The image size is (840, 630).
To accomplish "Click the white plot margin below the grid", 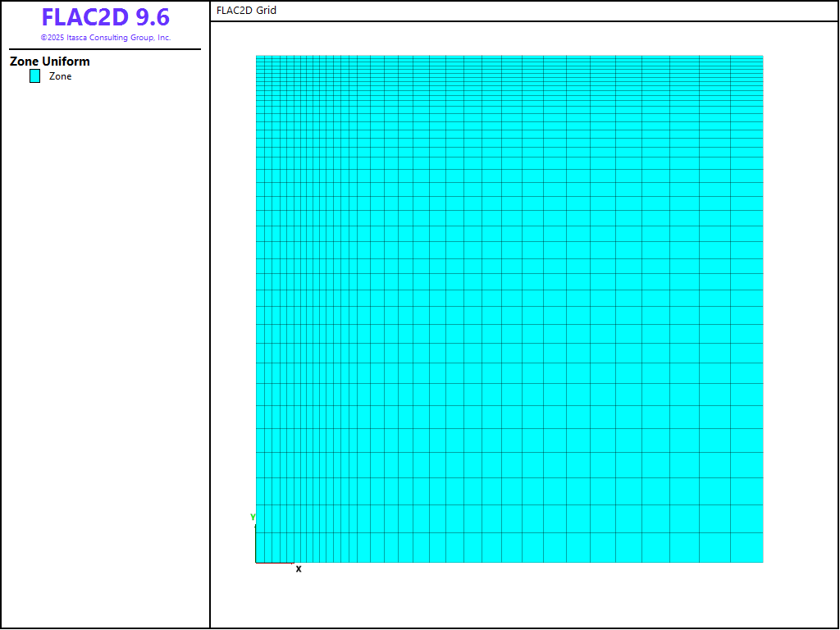I will [509, 595].
